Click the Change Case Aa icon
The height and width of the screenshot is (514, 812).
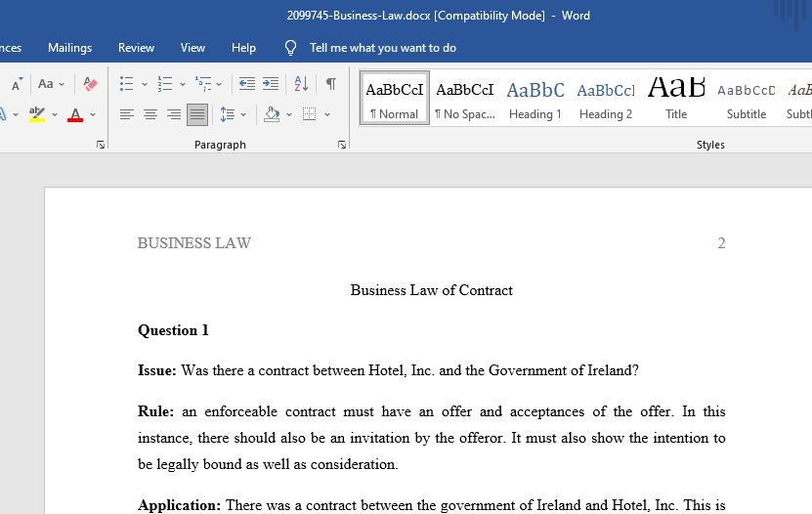coord(46,83)
